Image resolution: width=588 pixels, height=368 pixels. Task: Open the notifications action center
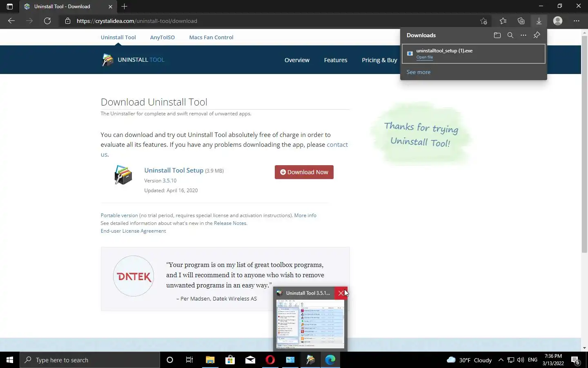[575, 360]
